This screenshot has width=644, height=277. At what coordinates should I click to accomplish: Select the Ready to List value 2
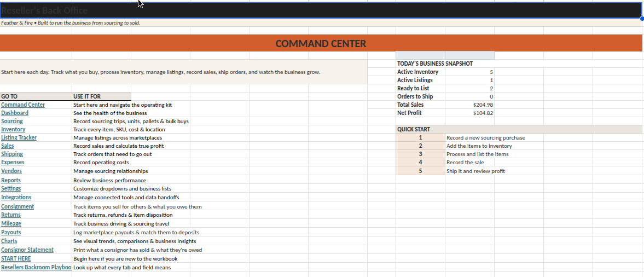pos(470,88)
